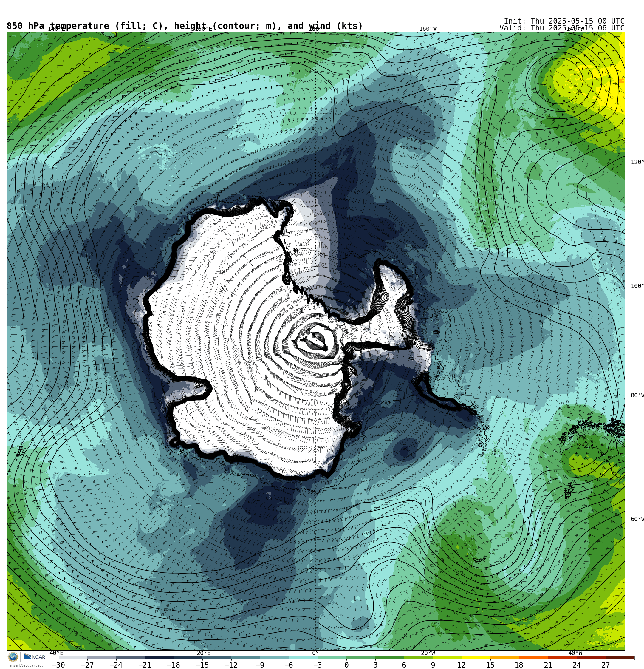Viewport: 644px width, 669px height.
Task: Click the 1320 height contour label
Action: (x=167, y=610)
